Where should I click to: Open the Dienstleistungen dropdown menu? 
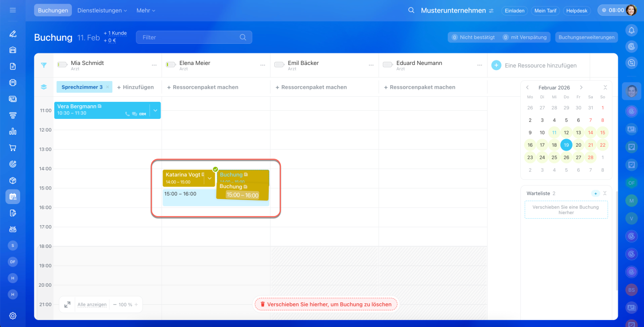102,10
